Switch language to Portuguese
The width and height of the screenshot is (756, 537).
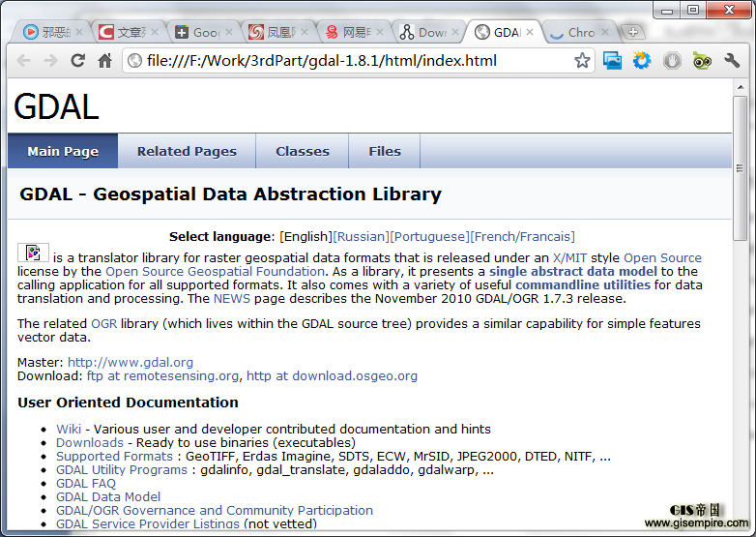[x=429, y=236]
